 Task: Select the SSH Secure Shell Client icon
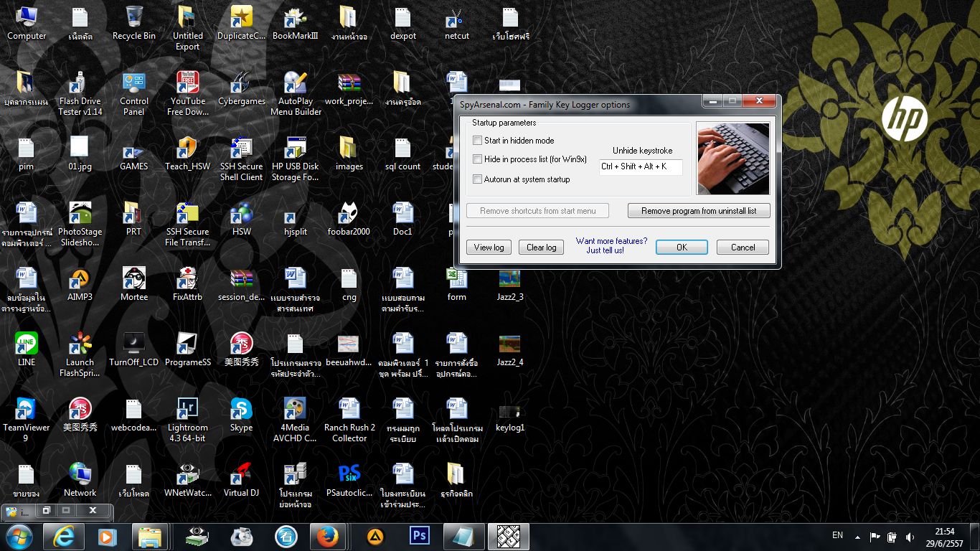tap(242, 159)
